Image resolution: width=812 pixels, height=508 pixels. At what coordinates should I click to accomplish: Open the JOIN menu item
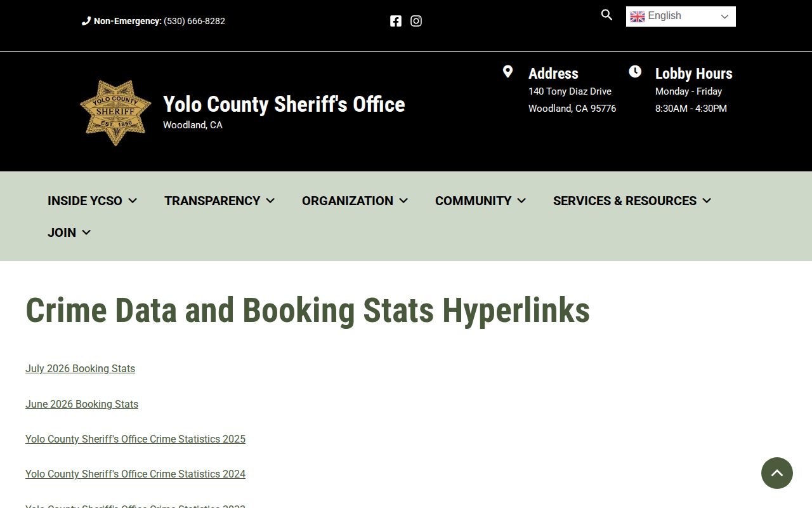tap(62, 232)
